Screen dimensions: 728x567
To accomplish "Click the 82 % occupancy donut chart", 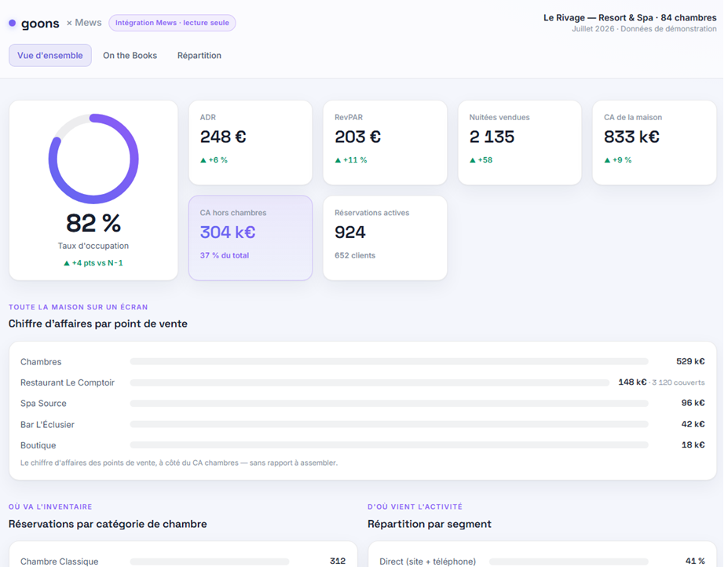I will click(93, 159).
